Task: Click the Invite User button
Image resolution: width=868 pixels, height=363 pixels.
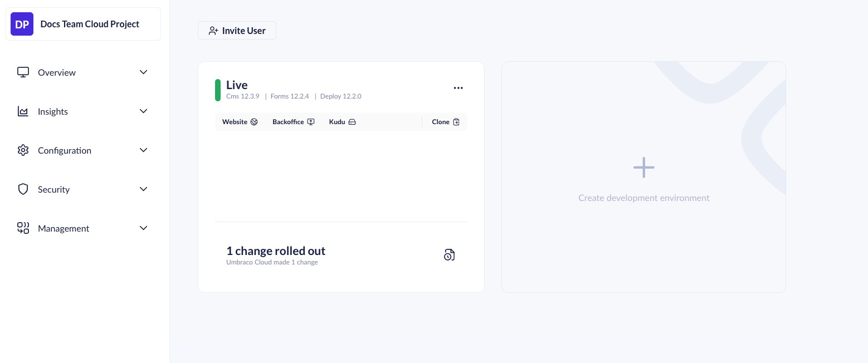Action: [237, 31]
